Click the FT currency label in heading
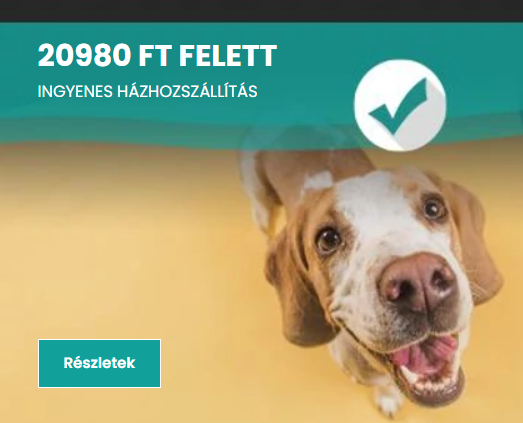 coord(155,55)
